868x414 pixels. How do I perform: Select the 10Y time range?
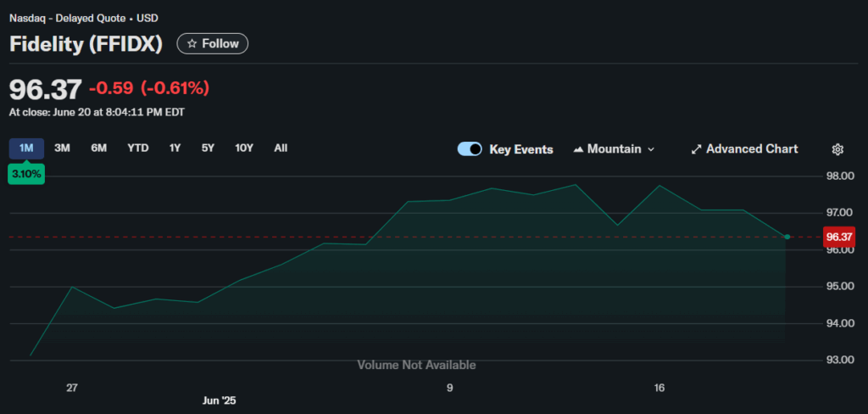click(x=244, y=148)
